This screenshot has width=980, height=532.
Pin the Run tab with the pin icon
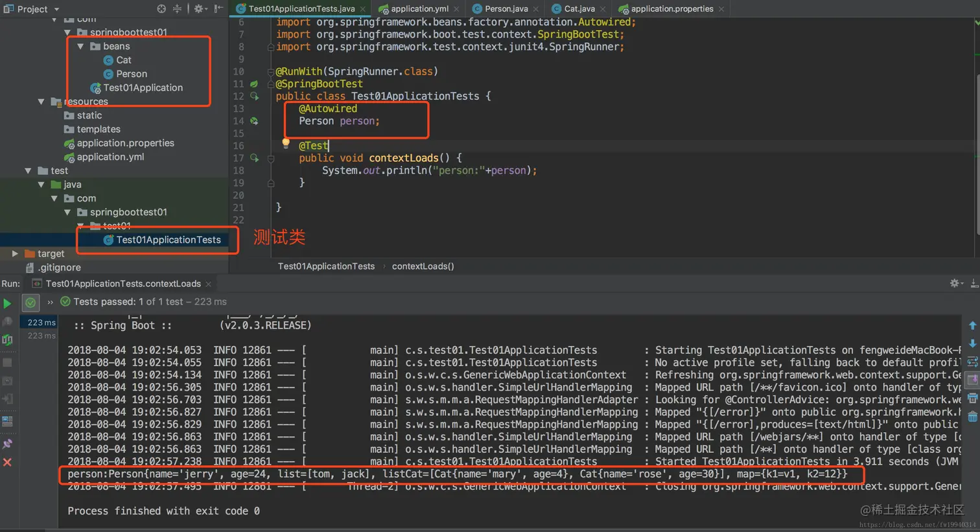pyautogui.click(x=7, y=444)
